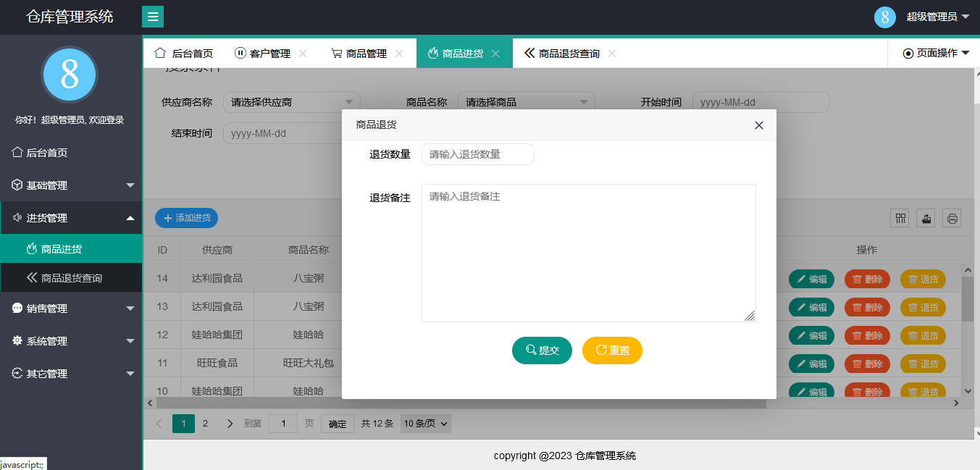980x470 pixels.
Task: Click the export data icon above the table
Action: pos(926,218)
